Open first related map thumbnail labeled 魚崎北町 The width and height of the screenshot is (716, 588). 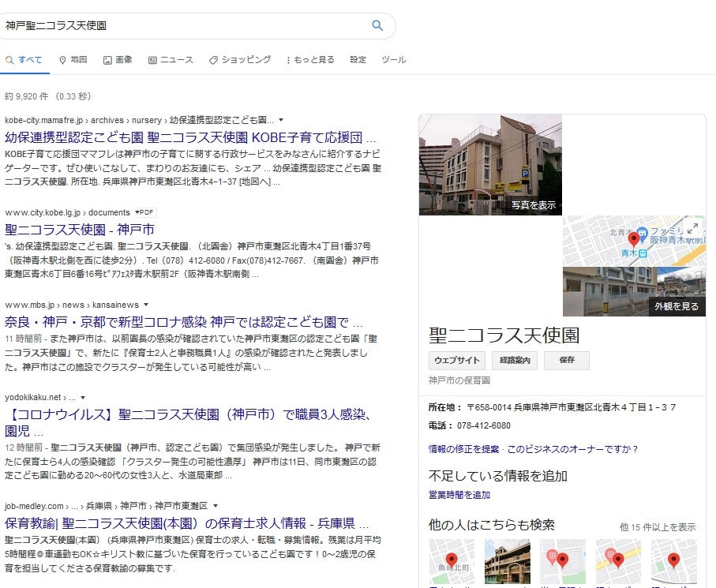tap(452, 561)
